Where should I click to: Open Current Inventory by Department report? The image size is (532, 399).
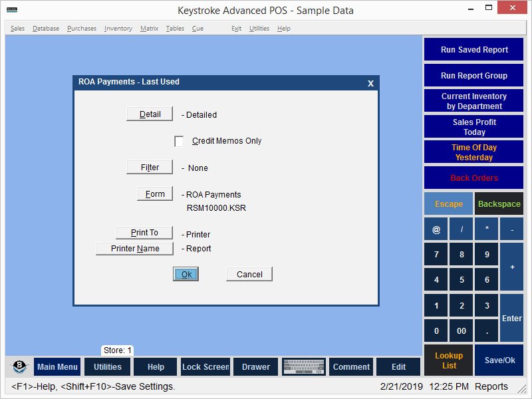coord(473,101)
